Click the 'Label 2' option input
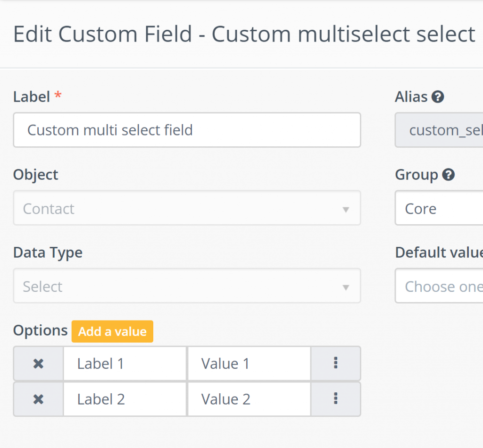Screen dimensions: 483x448 [125, 399]
